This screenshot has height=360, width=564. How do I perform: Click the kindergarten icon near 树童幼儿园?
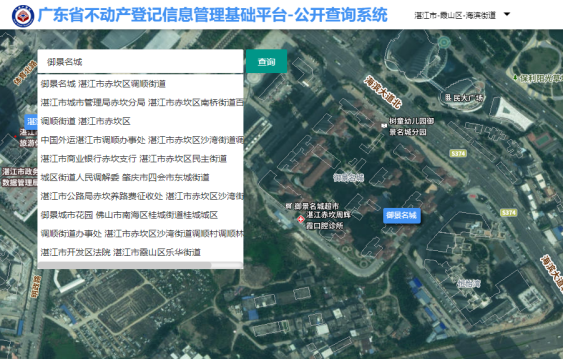pyautogui.click(x=384, y=126)
